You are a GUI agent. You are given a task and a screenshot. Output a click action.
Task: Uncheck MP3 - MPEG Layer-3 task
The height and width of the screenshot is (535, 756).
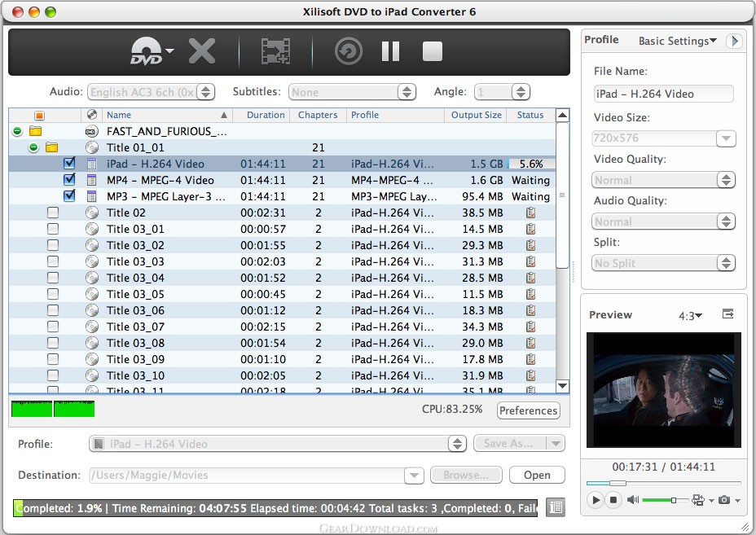point(69,195)
